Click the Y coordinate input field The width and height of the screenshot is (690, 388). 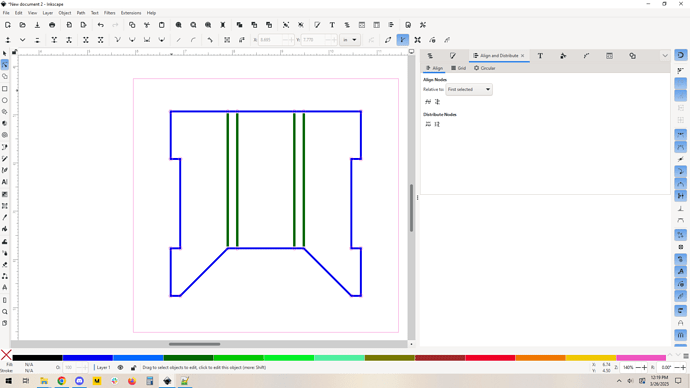pyautogui.click(x=319, y=40)
